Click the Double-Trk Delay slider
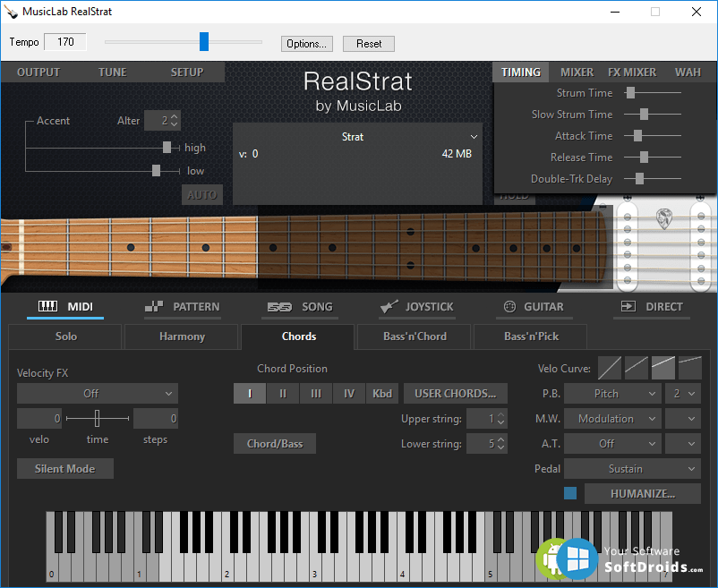The height and width of the screenshot is (588, 718). coord(640,179)
